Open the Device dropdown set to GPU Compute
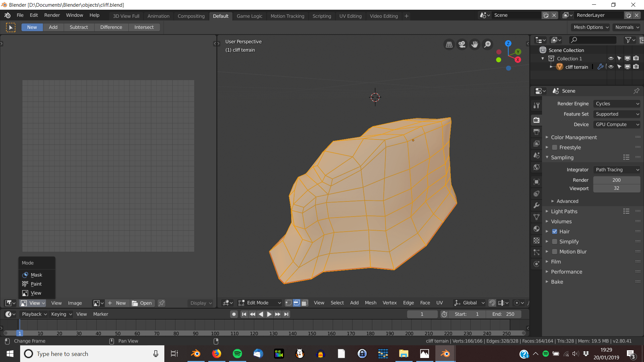Image resolution: width=644 pixels, height=362 pixels. (616, 124)
